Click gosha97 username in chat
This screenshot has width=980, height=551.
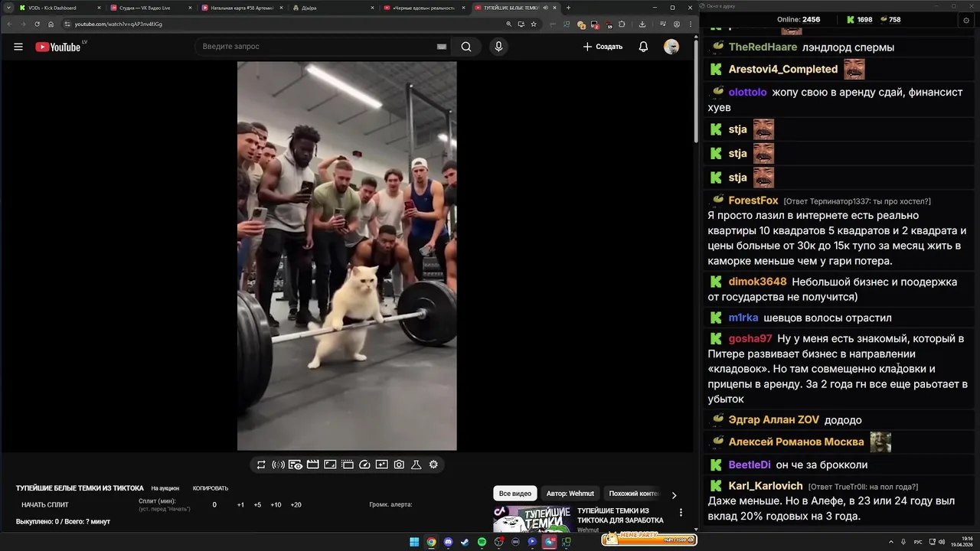coord(750,338)
